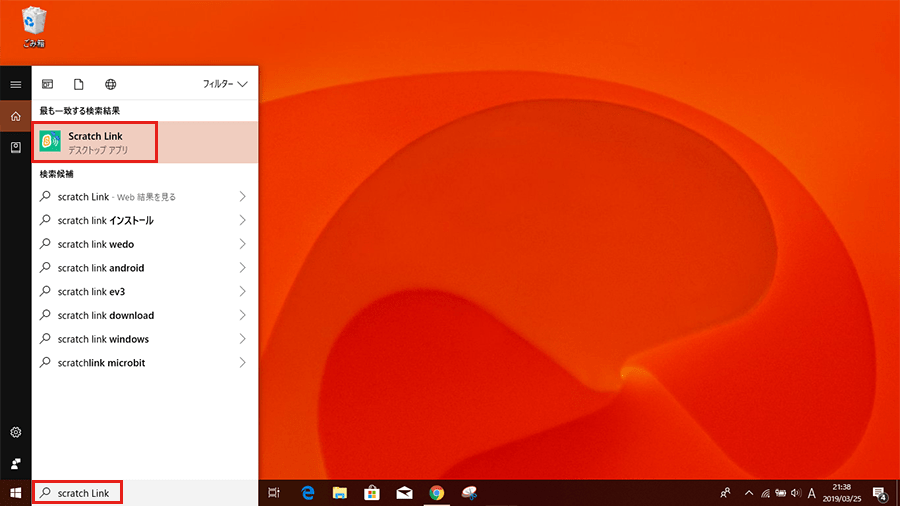
Task: Select 'scratch link windows' suggestion
Action: [145, 339]
